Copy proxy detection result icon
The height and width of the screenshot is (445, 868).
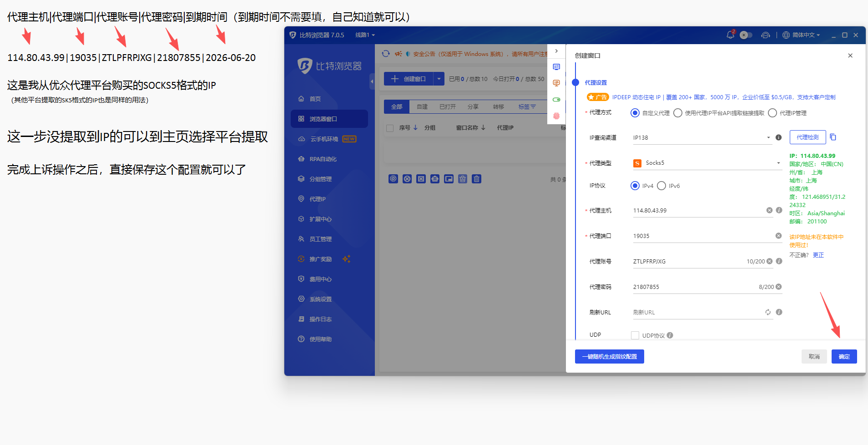(833, 137)
